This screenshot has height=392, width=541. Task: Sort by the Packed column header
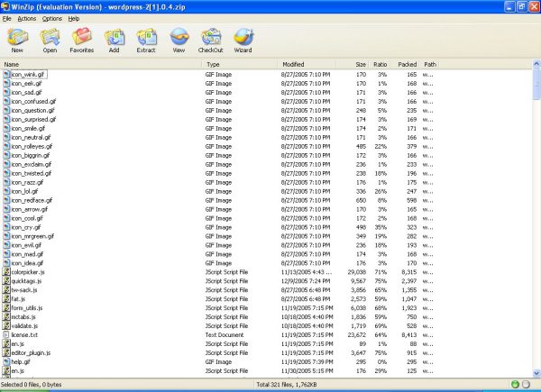pos(405,65)
